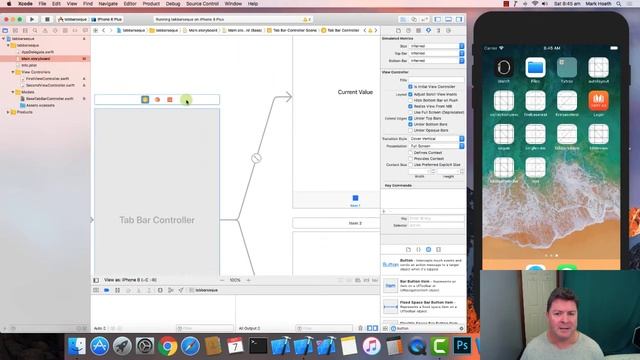Enable Use Full Screen (Deprecated)
Image resolution: width=640 pixels, height=360 pixels.
[410, 112]
